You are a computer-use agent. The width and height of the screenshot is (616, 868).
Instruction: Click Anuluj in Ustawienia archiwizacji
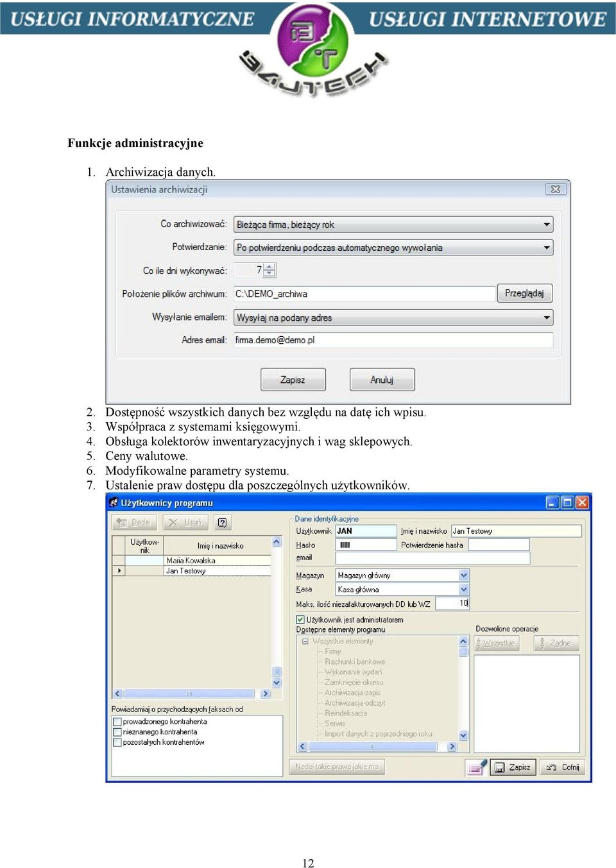click(x=382, y=380)
